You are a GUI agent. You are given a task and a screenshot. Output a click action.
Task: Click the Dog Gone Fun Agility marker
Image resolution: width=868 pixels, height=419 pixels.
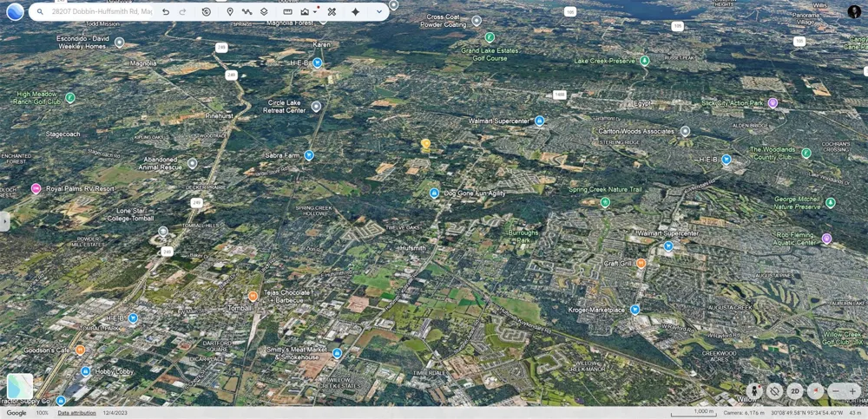(x=434, y=193)
